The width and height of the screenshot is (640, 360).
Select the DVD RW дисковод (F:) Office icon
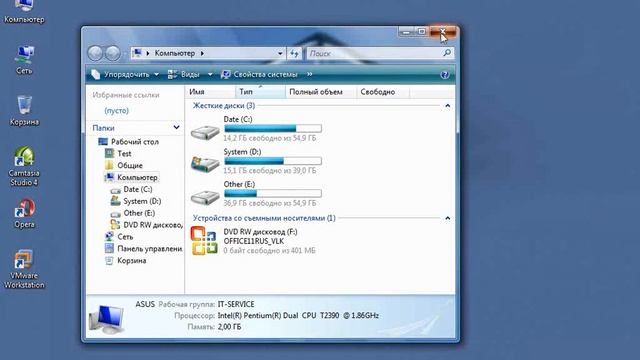click(x=204, y=241)
